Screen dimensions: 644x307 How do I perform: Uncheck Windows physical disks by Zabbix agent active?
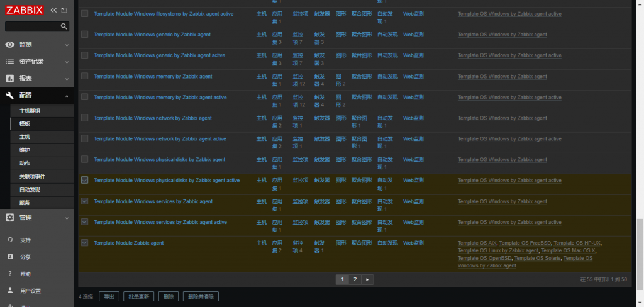(x=85, y=180)
